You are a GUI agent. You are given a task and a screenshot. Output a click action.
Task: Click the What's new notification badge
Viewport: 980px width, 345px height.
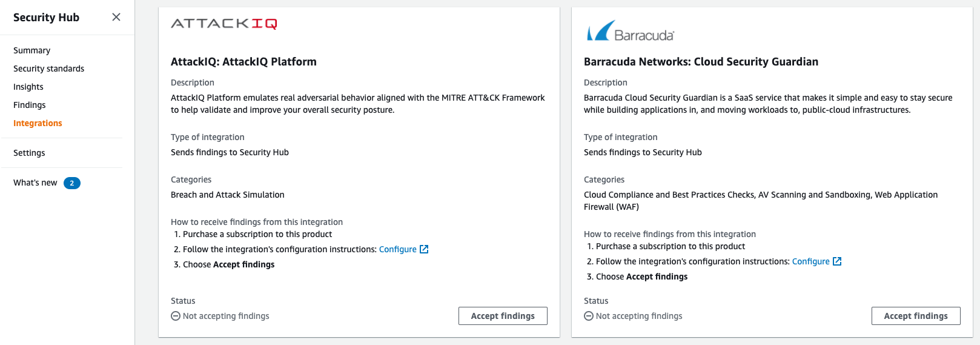(x=72, y=183)
